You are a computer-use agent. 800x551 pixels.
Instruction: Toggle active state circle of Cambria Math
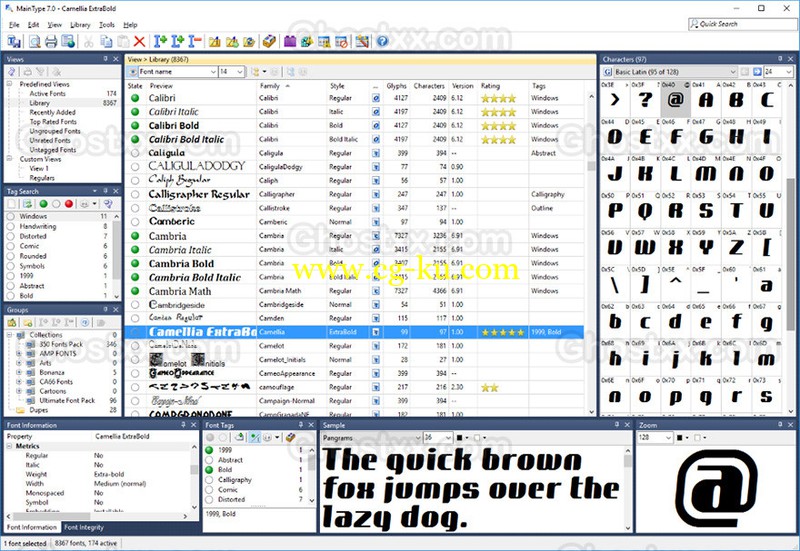(135, 291)
